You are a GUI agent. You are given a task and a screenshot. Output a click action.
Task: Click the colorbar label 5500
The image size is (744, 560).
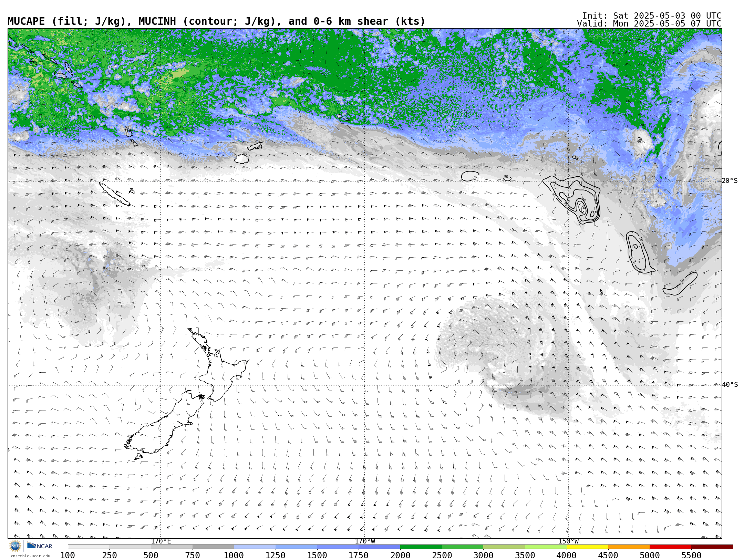[x=691, y=555]
